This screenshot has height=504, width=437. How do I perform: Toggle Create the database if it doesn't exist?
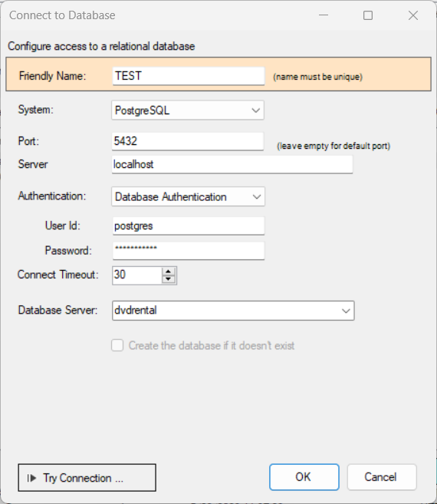click(x=117, y=345)
